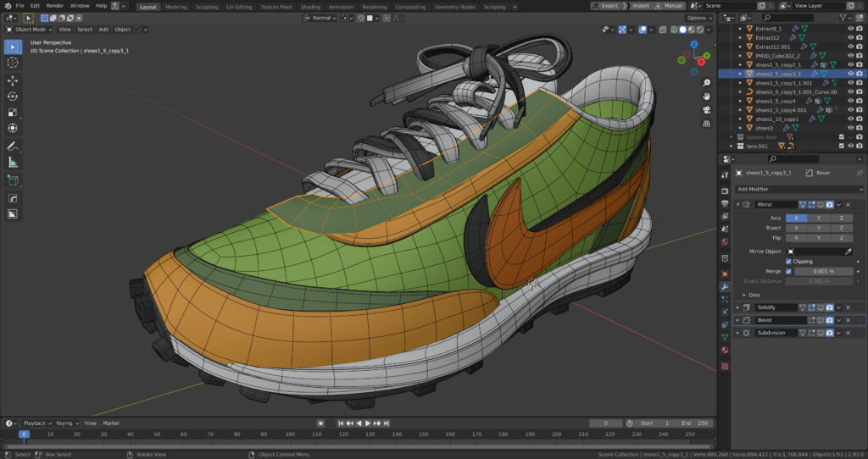Expand the Bevel modifier panel

(x=738, y=320)
